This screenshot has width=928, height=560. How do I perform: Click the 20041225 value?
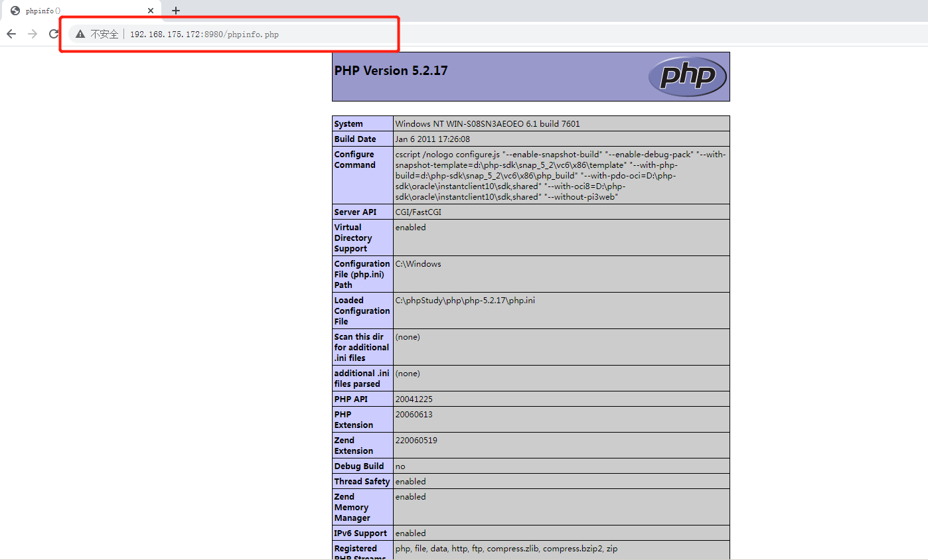coord(414,399)
